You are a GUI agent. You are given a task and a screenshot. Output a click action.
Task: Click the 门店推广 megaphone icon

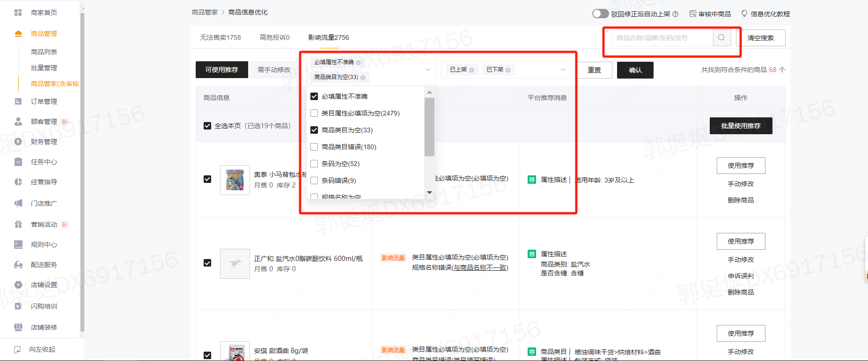(18, 203)
